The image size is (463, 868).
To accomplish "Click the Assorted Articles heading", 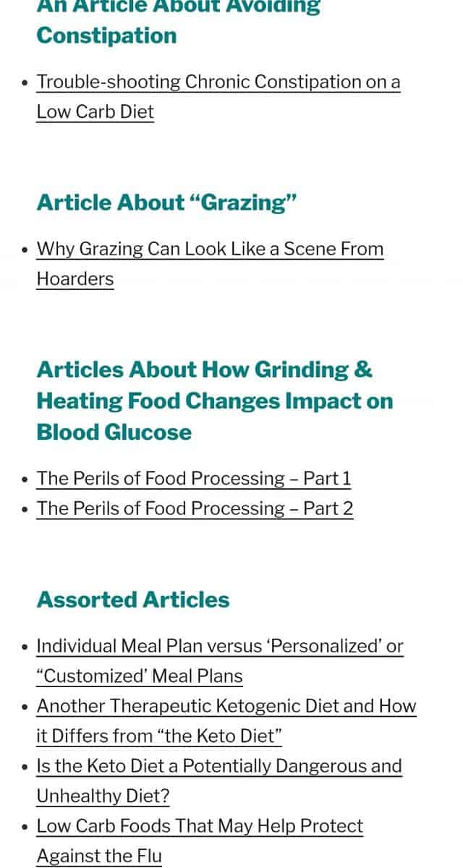I will (133, 600).
